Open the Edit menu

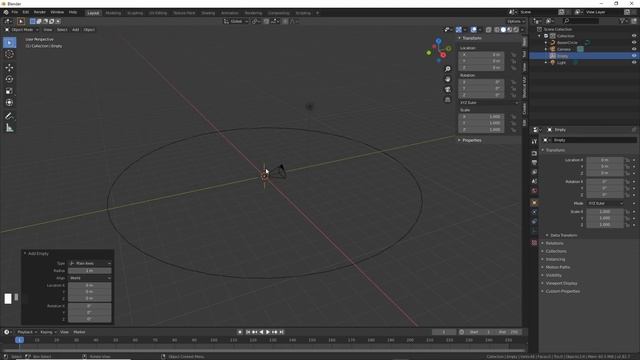(x=26, y=12)
